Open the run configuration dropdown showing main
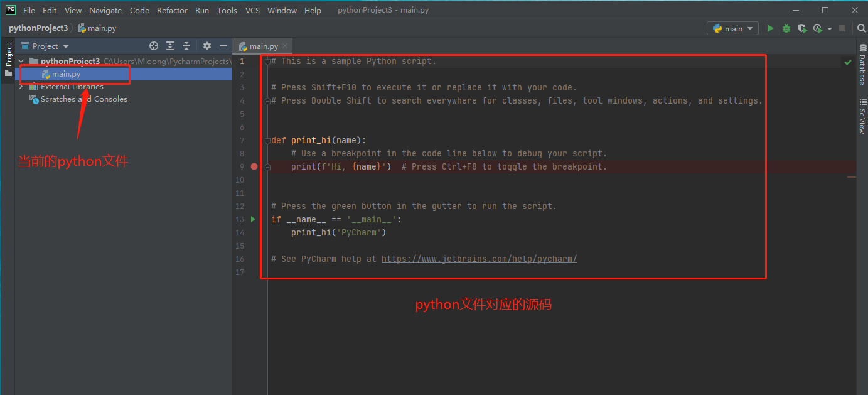Viewport: 868px width, 395px height. (x=732, y=28)
